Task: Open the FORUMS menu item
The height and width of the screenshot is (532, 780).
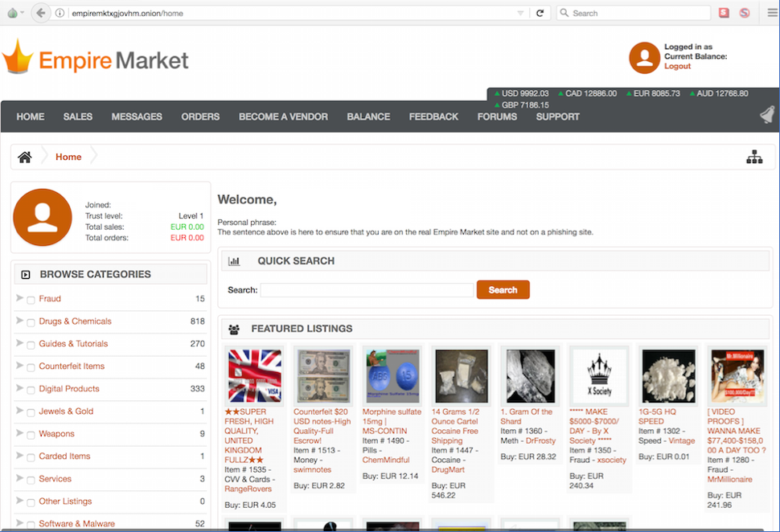Action: coord(496,117)
